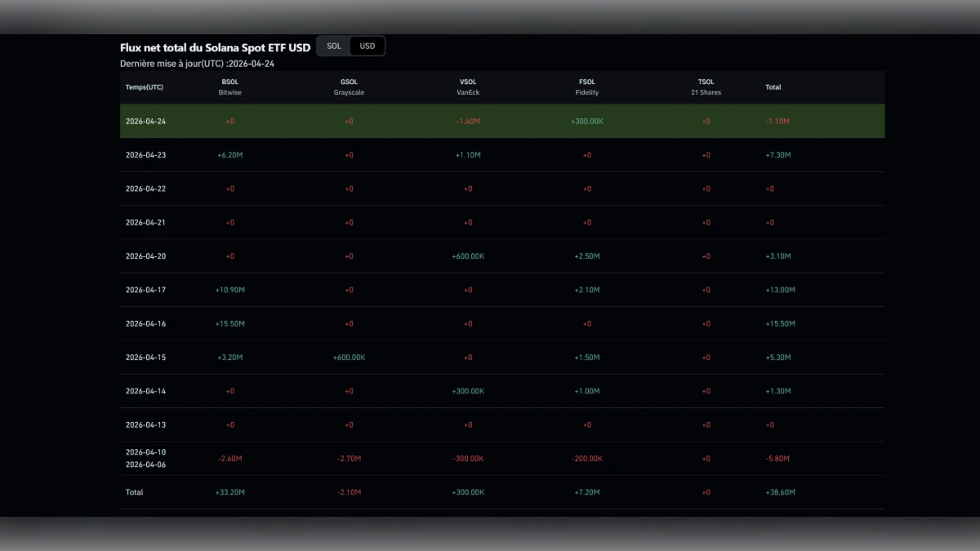Switch flow display to SOL
Screen dimensions: 980x551
tap(334, 47)
